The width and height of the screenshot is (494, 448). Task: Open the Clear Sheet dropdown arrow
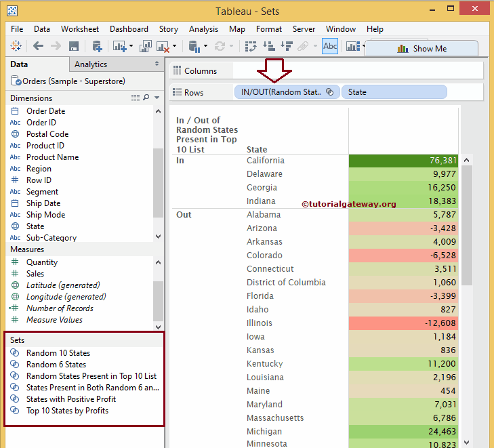(174, 46)
